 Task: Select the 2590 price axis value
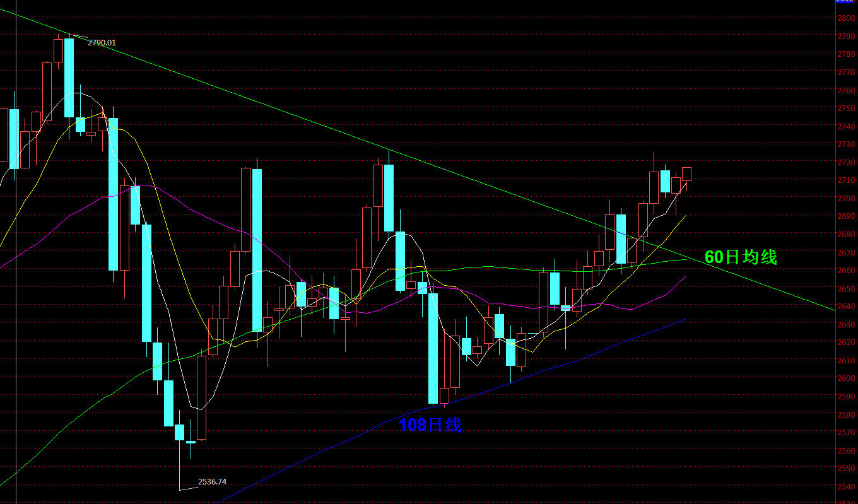846,396
